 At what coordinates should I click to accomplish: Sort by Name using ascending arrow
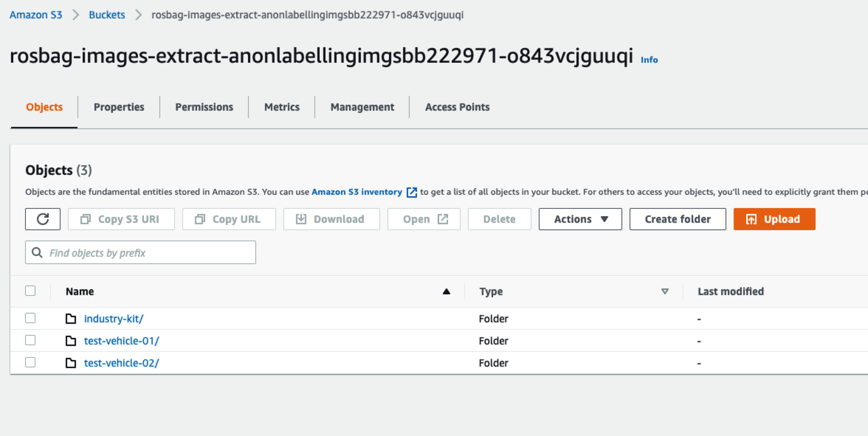click(446, 291)
